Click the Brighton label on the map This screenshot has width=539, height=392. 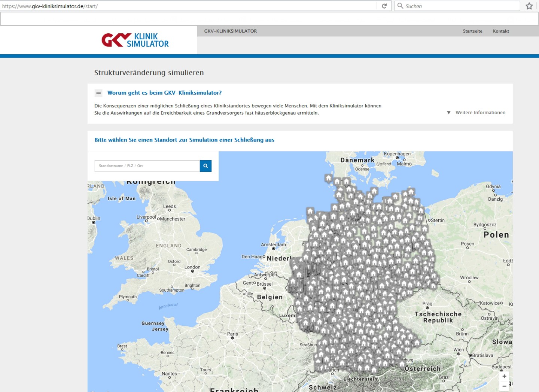192,285
